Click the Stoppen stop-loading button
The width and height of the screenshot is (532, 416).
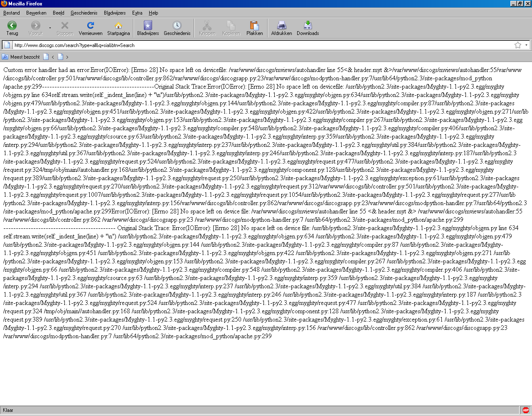(x=65, y=28)
